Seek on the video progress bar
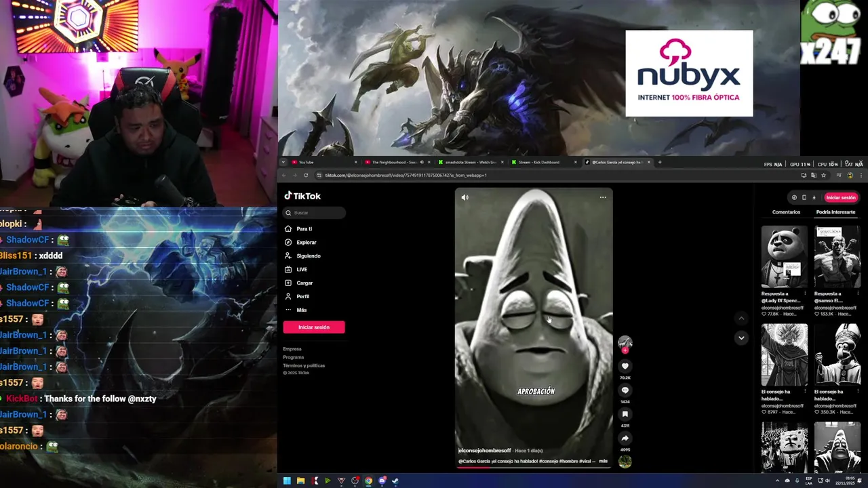 [534, 468]
